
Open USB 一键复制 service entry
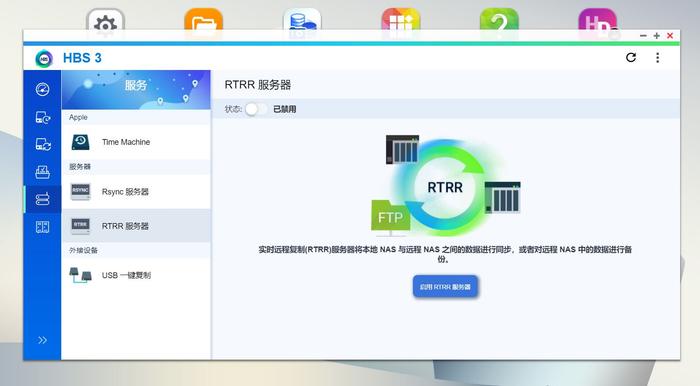pos(136,275)
